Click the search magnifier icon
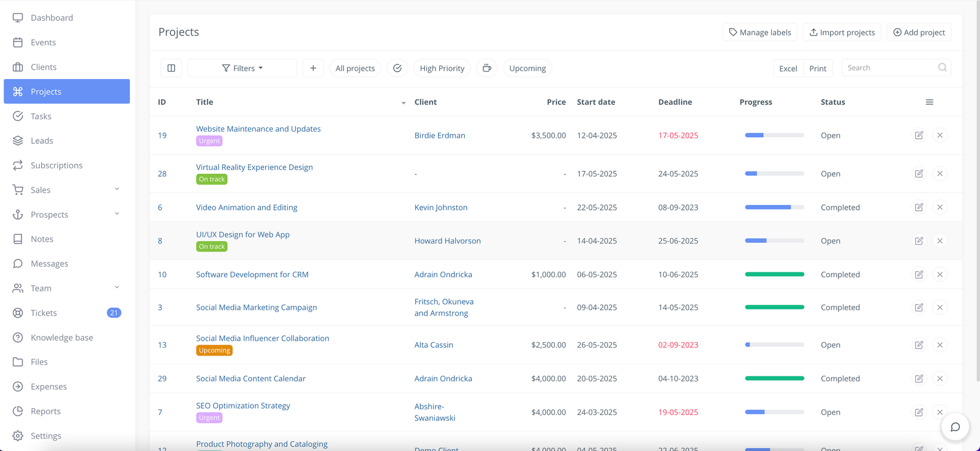 point(943,68)
